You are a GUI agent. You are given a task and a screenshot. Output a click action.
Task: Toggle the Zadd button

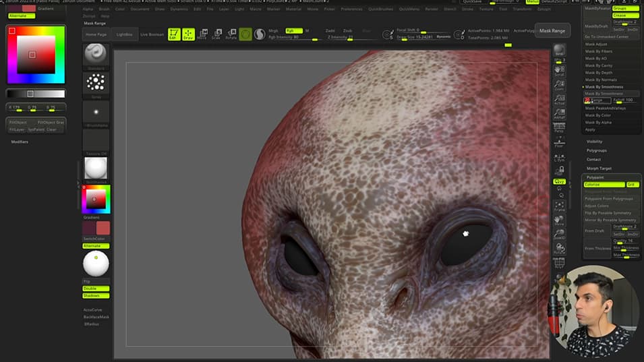tap(330, 31)
